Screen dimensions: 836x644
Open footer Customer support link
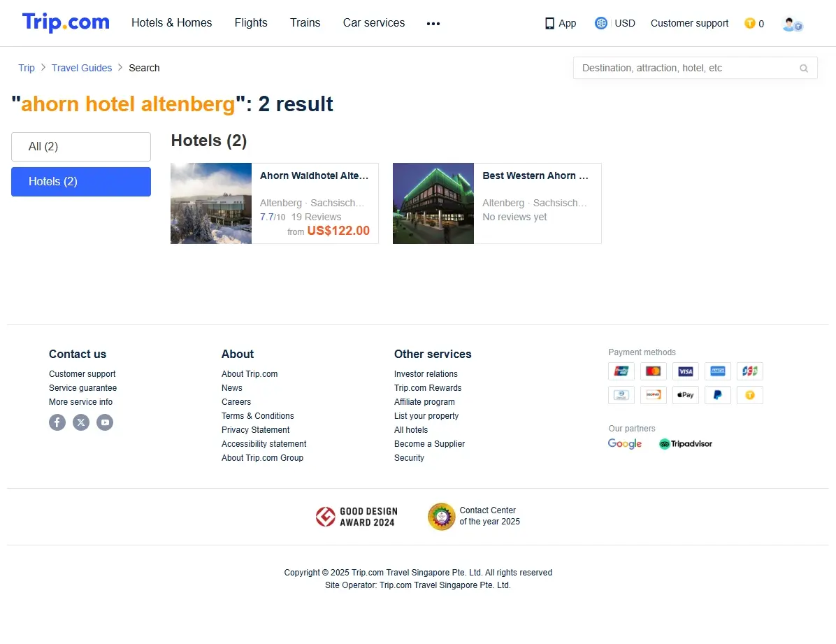point(82,374)
